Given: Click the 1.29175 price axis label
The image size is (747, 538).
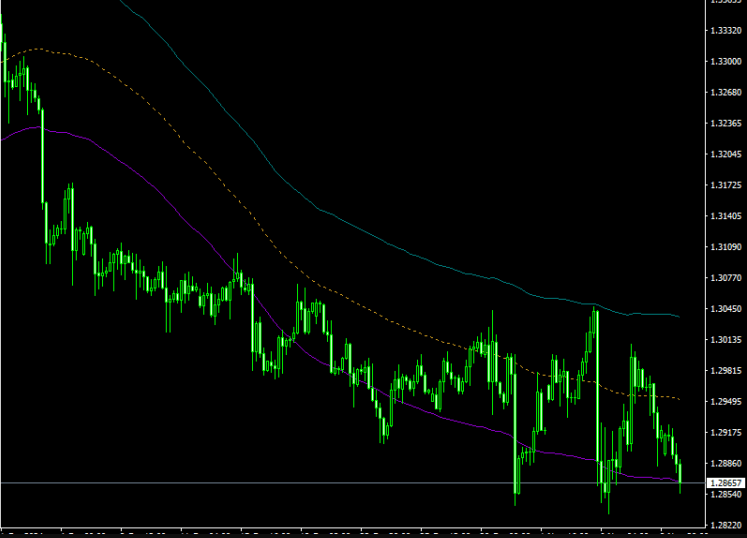Looking at the screenshot, I should 726,433.
